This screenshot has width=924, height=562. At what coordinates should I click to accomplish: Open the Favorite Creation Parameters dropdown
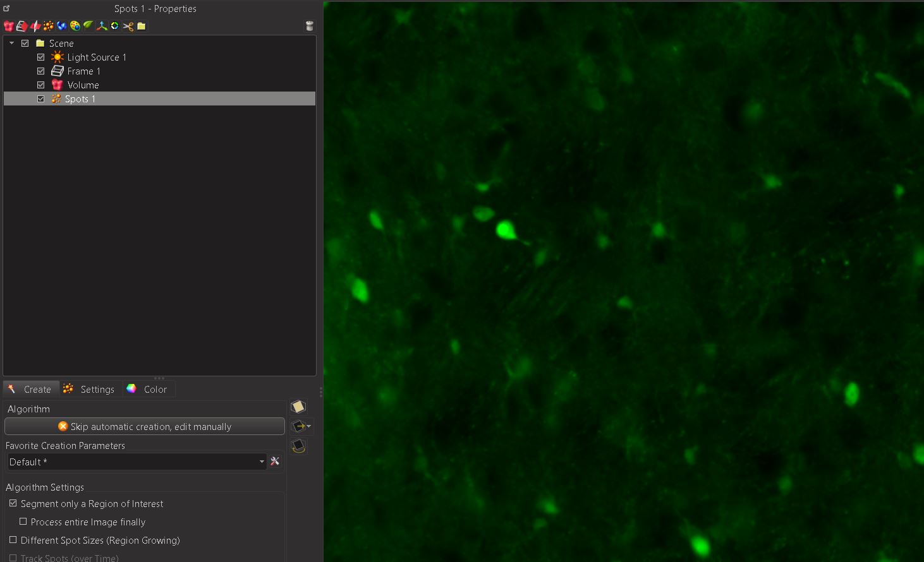pos(261,462)
